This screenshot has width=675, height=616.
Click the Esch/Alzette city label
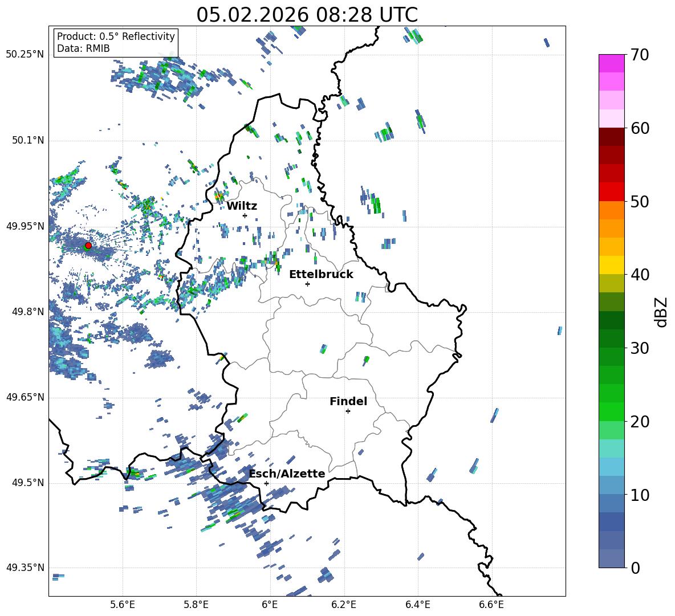coord(287,474)
